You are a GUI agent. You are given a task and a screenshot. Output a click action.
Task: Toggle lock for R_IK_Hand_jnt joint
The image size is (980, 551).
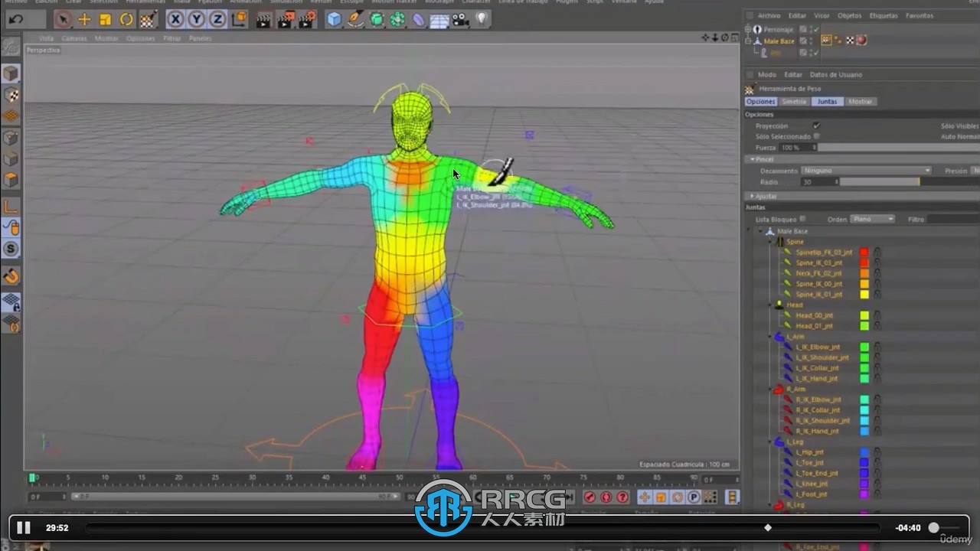(x=877, y=431)
